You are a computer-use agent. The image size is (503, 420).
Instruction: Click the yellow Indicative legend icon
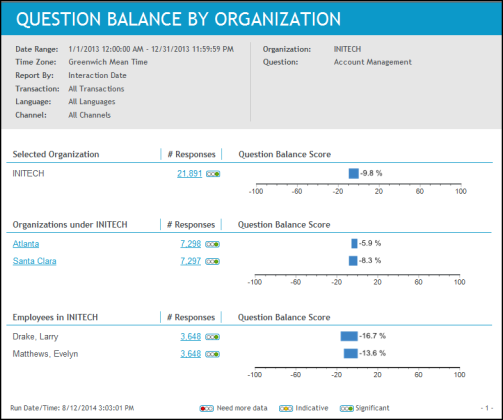click(286, 408)
